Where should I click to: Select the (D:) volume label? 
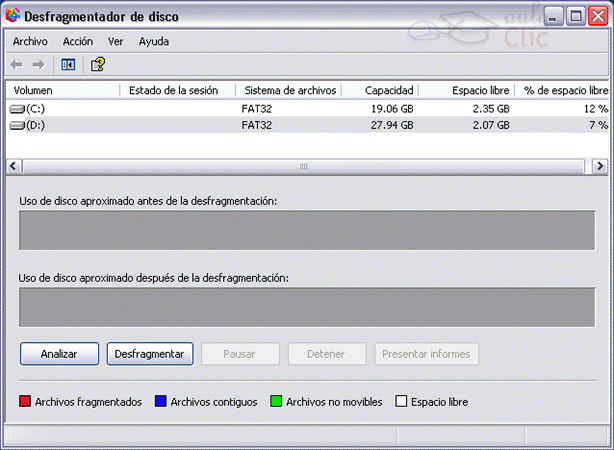click(x=36, y=125)
